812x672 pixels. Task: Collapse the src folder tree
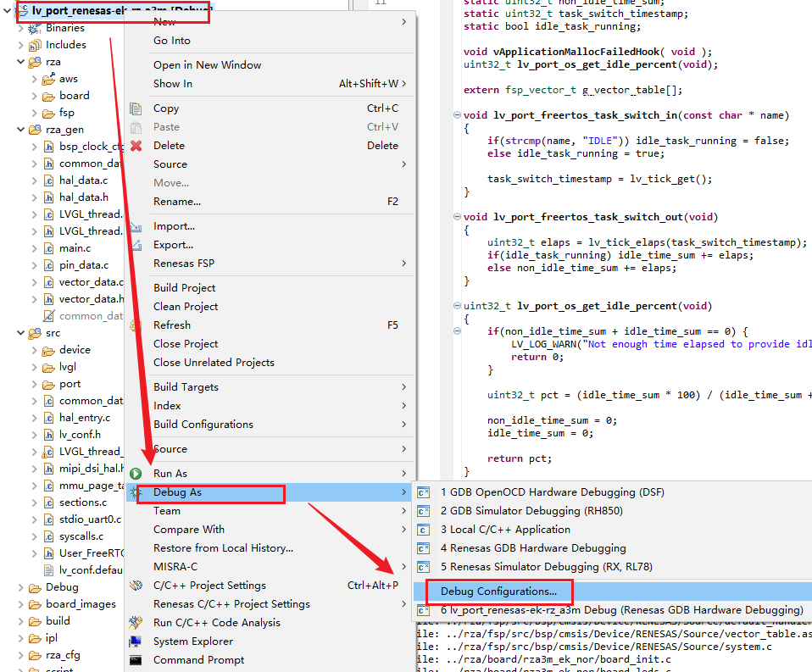pyautogui.click(x=21, y=333)
